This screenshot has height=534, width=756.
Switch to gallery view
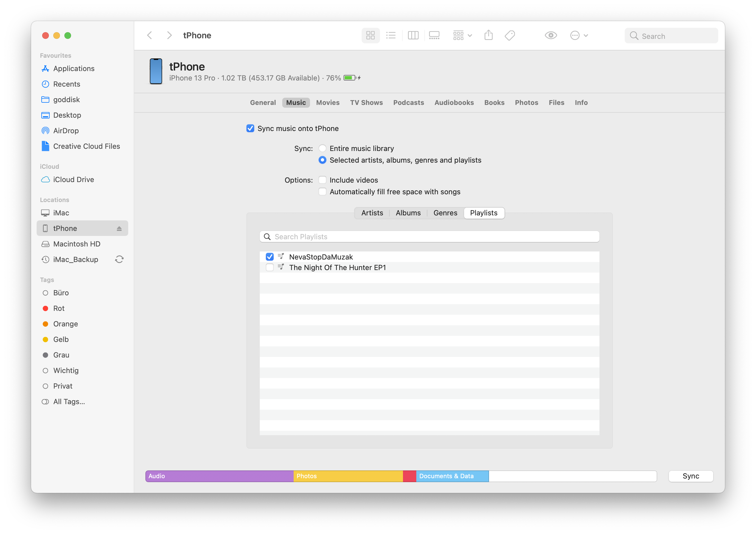pos(434,35)
